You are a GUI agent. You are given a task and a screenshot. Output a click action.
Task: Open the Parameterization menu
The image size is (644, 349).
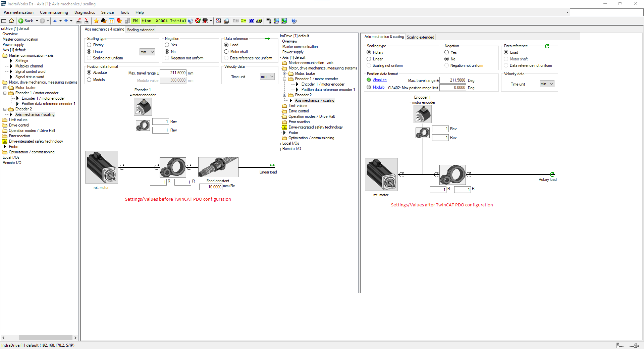18,12
